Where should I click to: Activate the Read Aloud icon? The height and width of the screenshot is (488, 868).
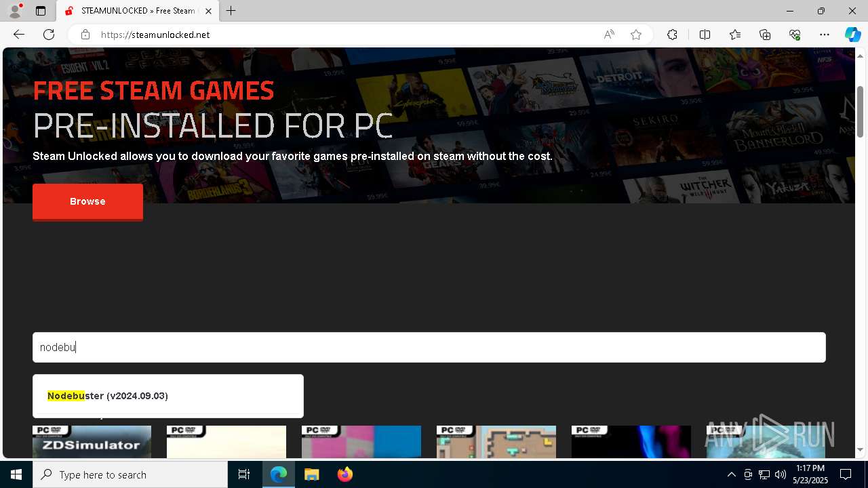tap(609, 35)
